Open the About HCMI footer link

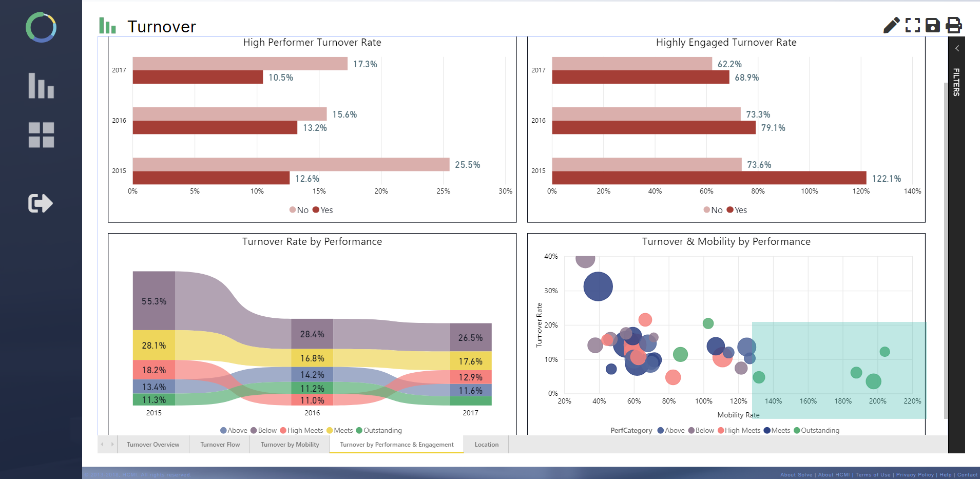click(834, 475)
